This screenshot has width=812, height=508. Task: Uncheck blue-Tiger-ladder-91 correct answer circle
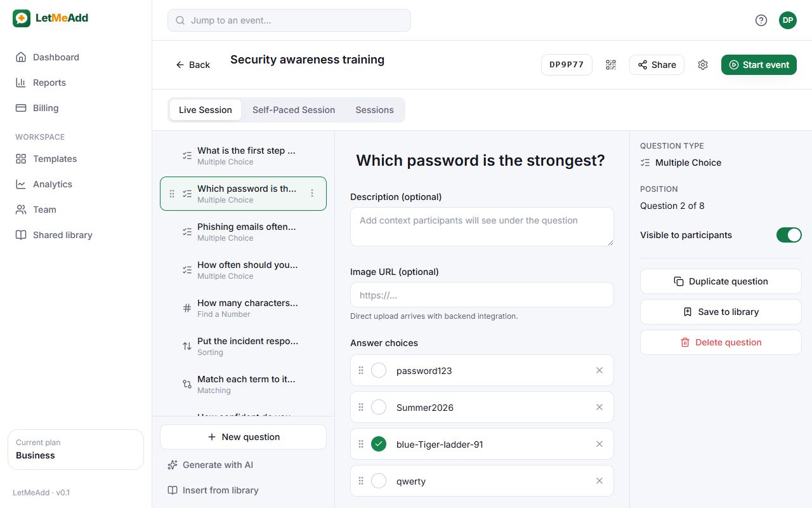(379, 444)
